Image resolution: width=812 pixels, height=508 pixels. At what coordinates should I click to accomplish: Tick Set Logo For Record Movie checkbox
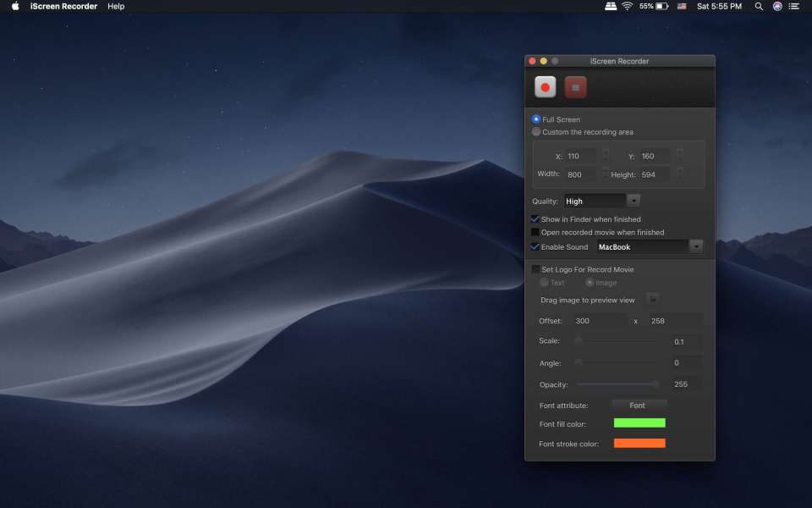point(535,269)
